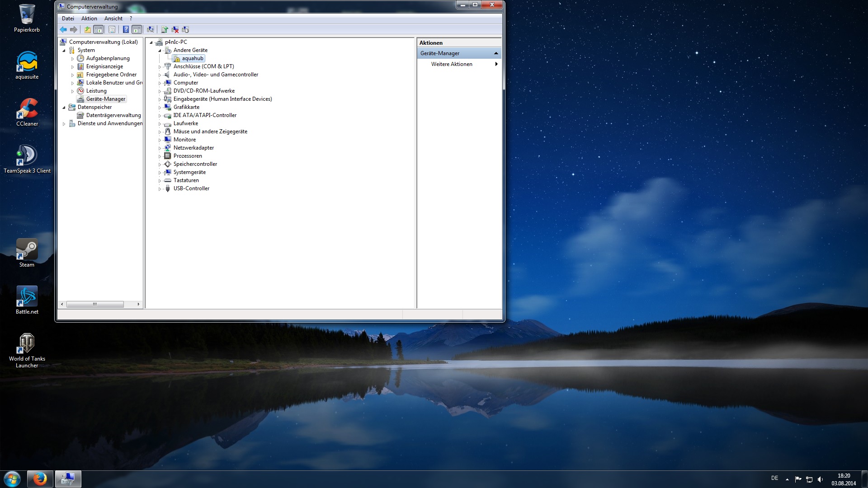Screen dimensions: 868x488
Task: Click Update driver software toolbar icon
Action: 165,30
